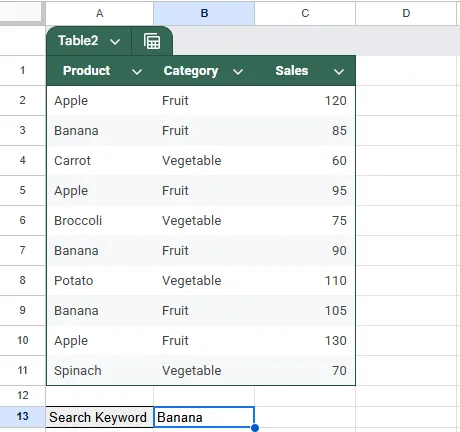The image size is (460, 432).
Task: Select column B header
Action: click(x=204, y=13)
